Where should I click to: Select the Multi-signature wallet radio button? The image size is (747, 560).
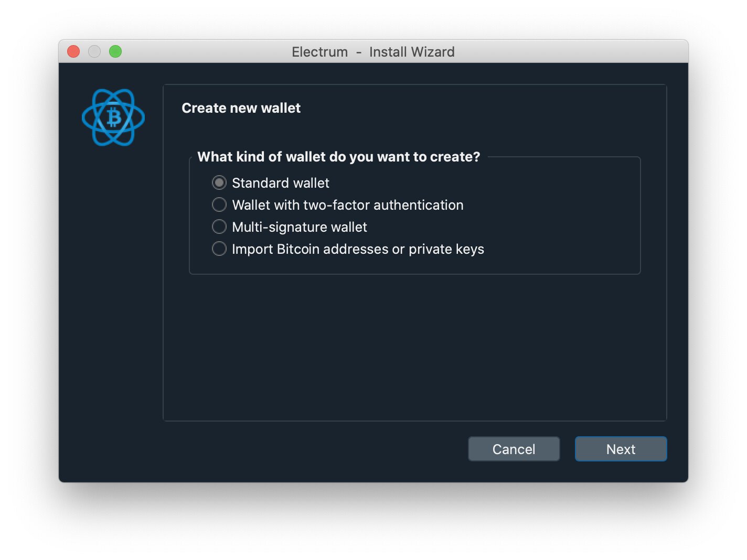[x=219, y=227]
